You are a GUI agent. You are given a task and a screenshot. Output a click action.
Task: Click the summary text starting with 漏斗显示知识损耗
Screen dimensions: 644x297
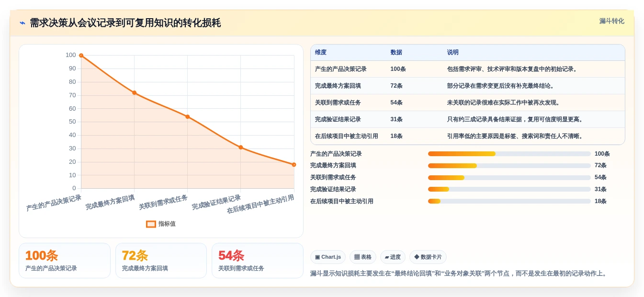tap(459, 274)
